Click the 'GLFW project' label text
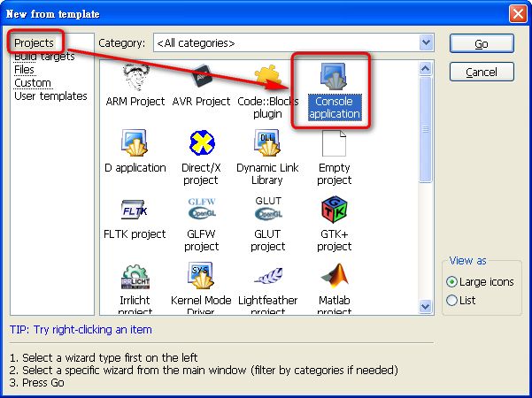The height and width of the screenshot is (398, 532). pos(201,240)
